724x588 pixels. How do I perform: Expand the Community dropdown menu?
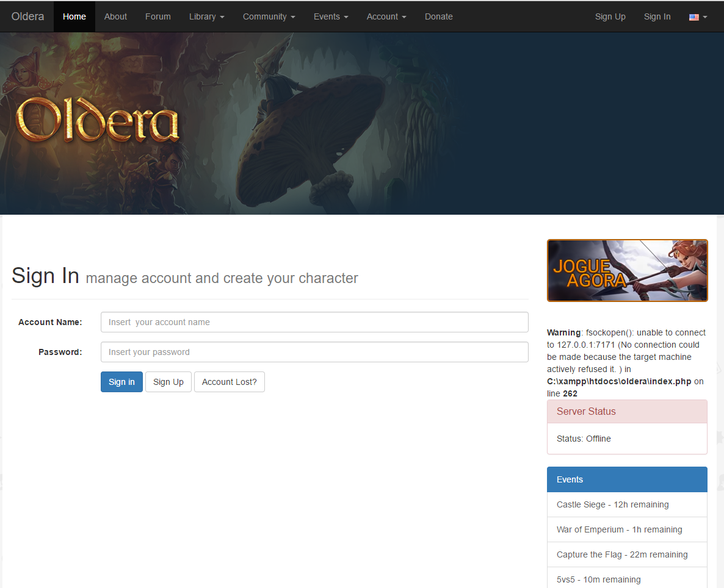click(x=269, y=16)
